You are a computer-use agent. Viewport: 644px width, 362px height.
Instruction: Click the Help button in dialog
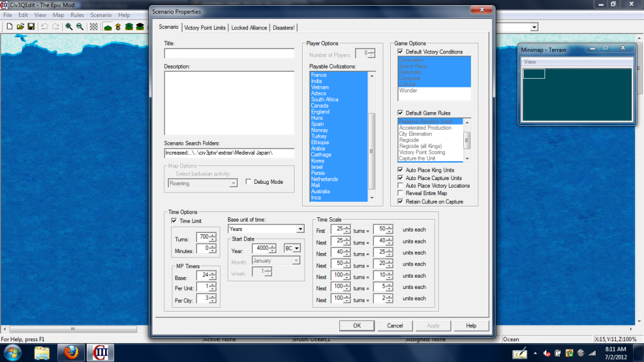471,325
